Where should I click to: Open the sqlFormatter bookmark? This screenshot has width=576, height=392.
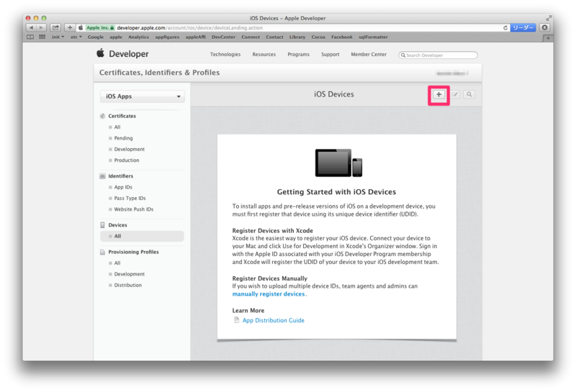tap(373, 37)
